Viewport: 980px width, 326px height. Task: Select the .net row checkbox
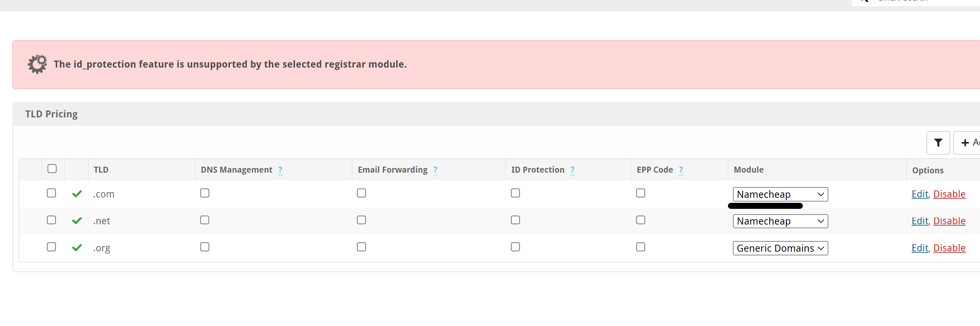tap(51, 220)
